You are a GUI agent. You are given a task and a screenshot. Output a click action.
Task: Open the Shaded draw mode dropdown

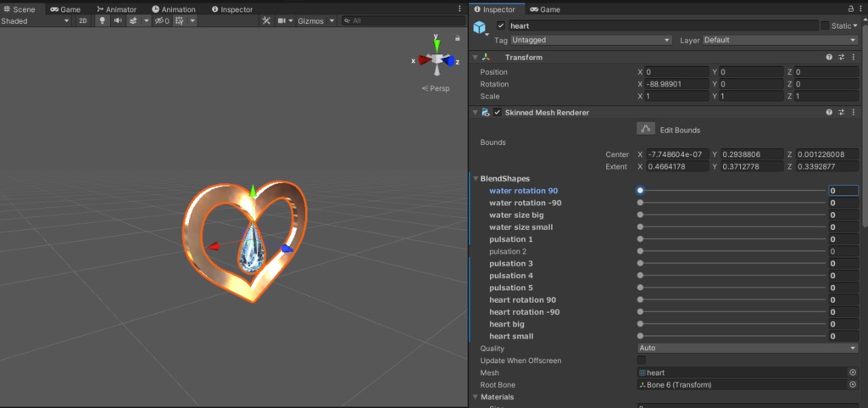point(36,20)
